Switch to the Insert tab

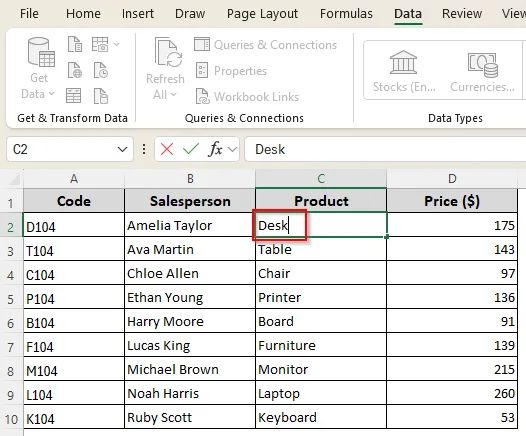pos(138,14)
